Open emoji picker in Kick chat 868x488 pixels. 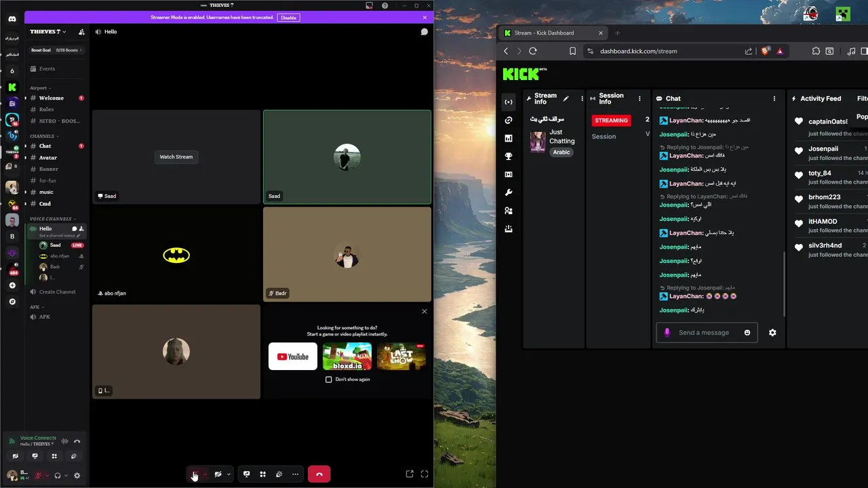[x=747, y=333]
